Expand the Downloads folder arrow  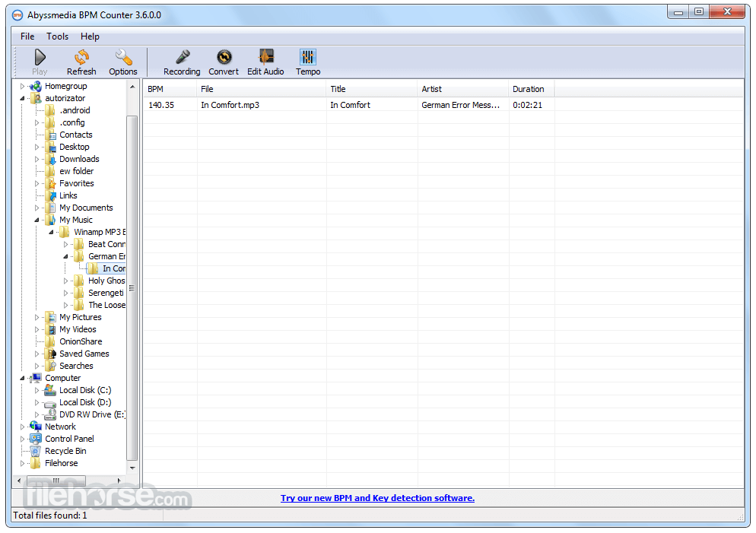point(37,160)
